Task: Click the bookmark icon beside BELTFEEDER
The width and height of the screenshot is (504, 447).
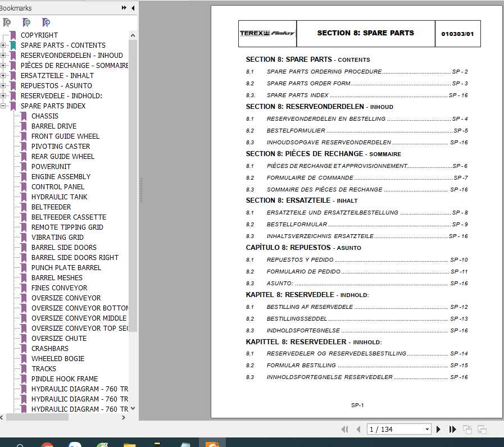Action: 24,207
